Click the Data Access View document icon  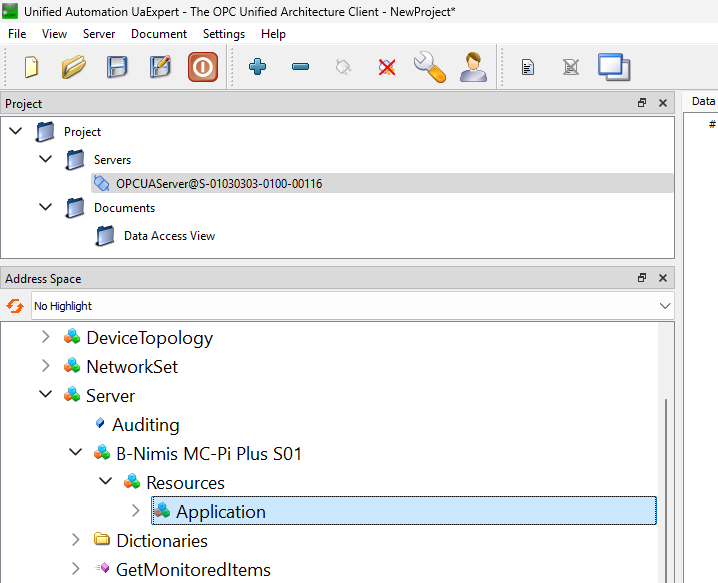coord(105,236)
